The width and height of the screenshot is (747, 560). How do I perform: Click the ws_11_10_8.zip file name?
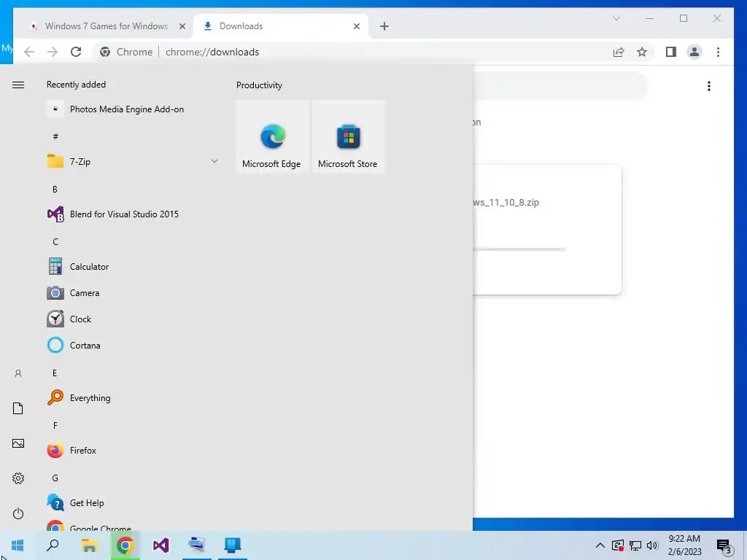click(506, 203)
